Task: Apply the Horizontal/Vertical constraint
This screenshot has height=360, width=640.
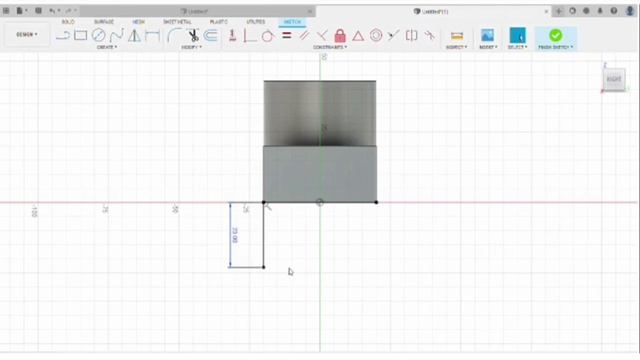Action: tap(232, 36)
